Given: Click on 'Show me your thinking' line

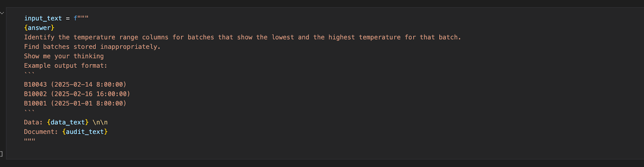Looking at the screenshot, I should [64, 56].
